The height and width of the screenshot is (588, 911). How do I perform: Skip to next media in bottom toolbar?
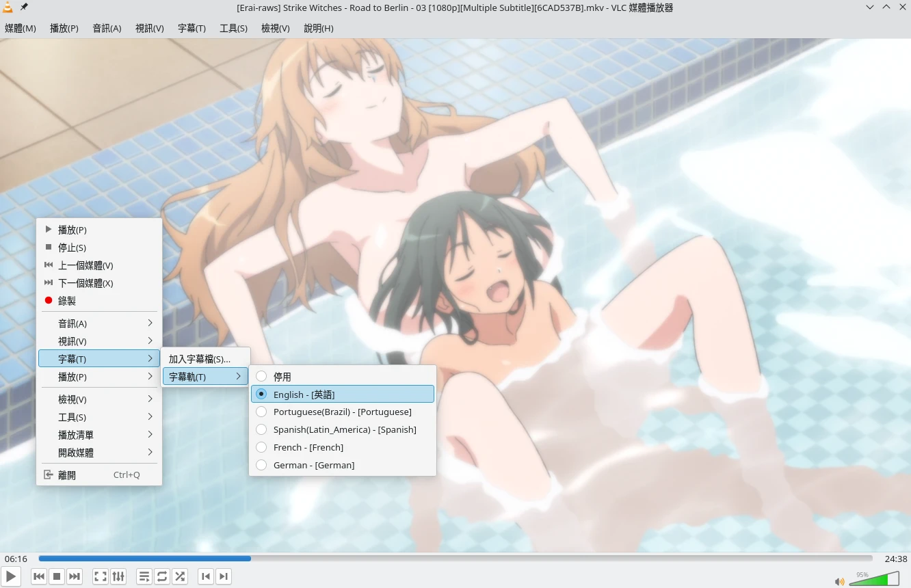[75, 576]
